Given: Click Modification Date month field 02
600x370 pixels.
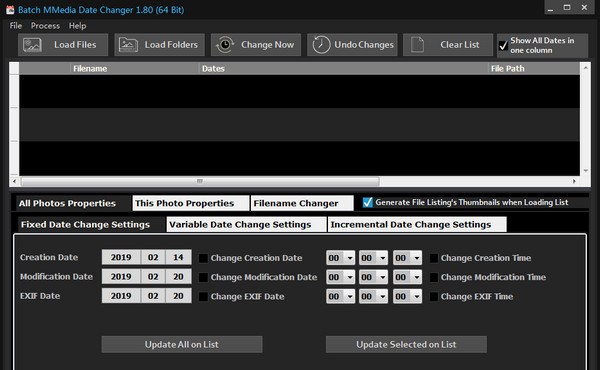Looking at the screenshot, I should click(153, 276).
